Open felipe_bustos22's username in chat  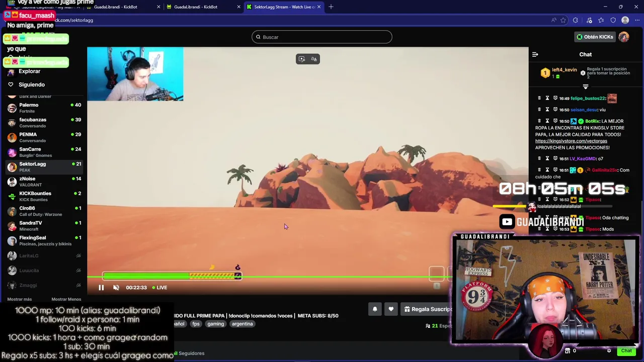point(588,99)
